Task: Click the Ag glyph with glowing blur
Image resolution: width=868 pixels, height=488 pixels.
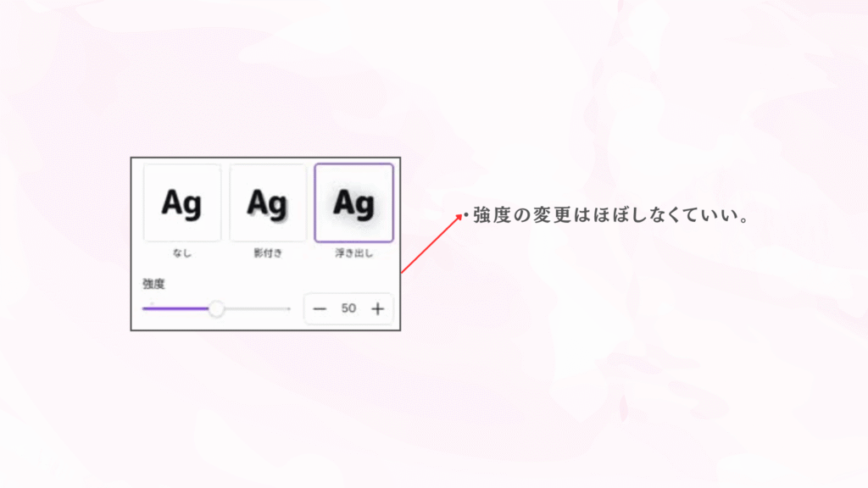Action: [x=353, y=203]
